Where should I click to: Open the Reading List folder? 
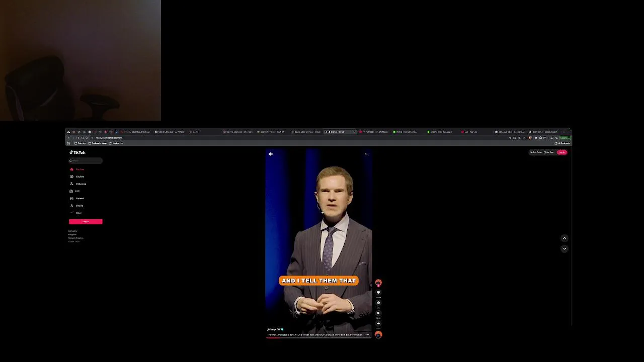(x=116, y=143)
